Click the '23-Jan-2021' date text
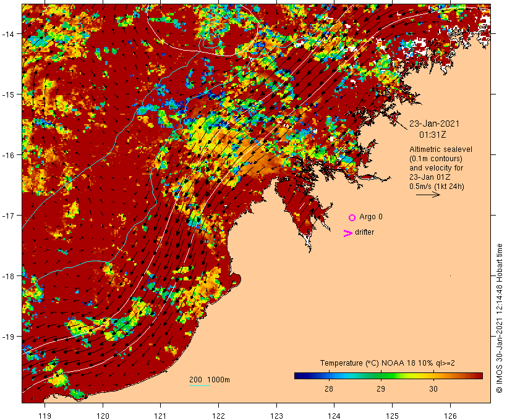507x420 pixels. (x=434, y=124)
